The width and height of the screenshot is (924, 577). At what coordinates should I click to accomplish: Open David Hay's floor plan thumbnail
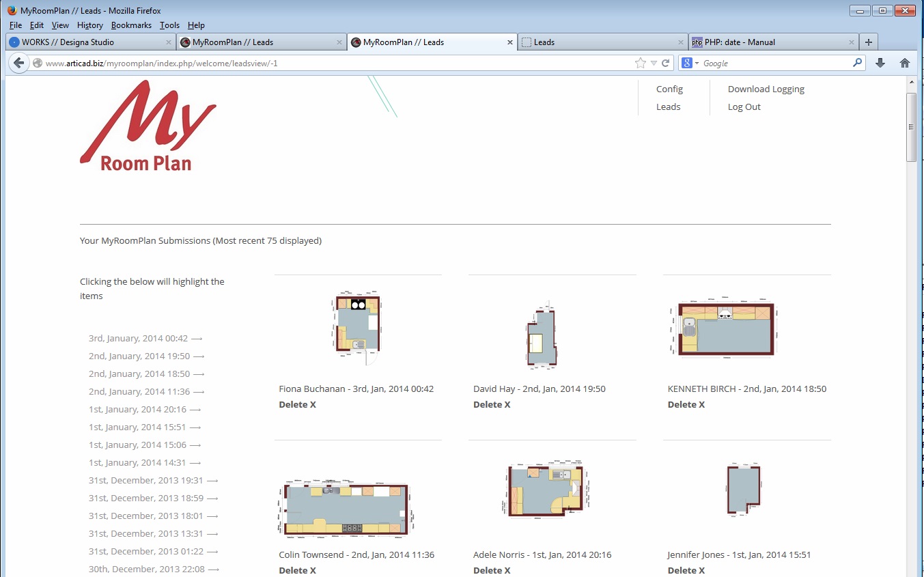point(542,336)
